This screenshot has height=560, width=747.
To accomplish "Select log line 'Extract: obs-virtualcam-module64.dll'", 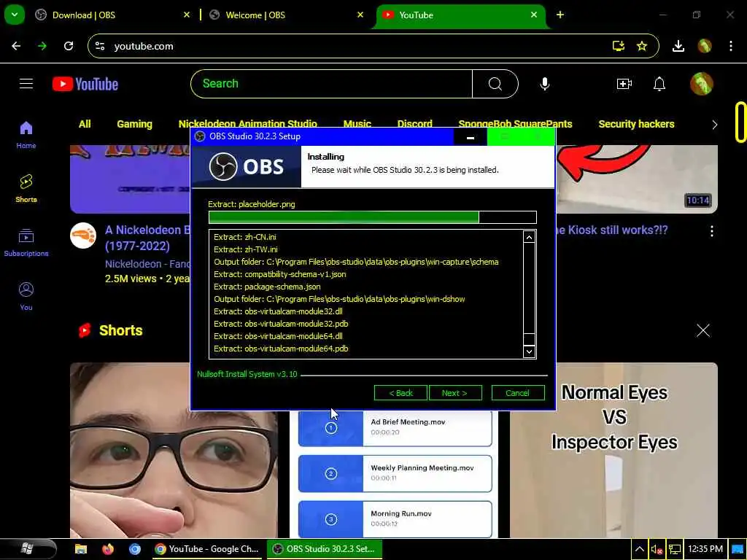I will (x=278, y=336).
